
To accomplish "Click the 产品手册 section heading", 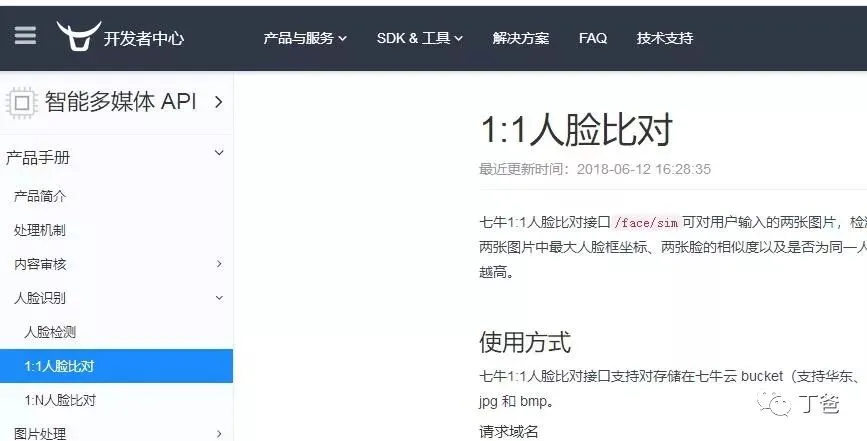I will (38, 158).
